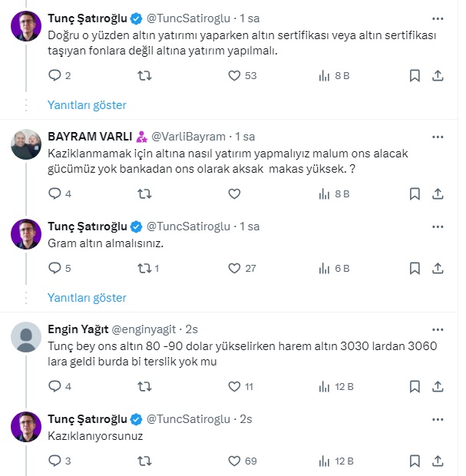Open more options on Engin Yağıt's tweet
466x476 pixels.
pos(438,329)
